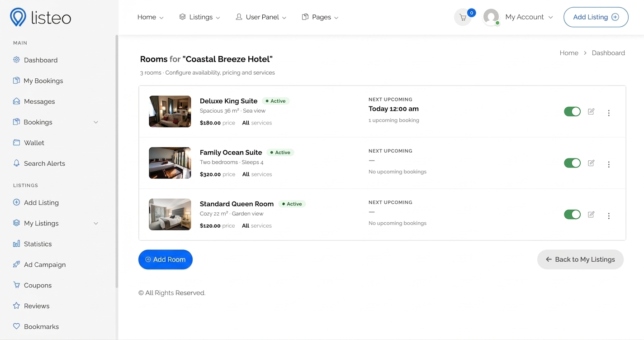The width and height of the screenshot is (644, 340).
Task: Toggle Family Ocean Suite availability switch
Action: pyautogui.click(x=572, y=163)
